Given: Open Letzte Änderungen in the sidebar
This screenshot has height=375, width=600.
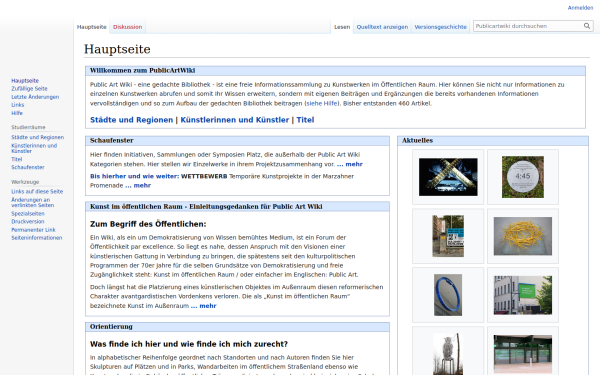Looking at the screenshot, I should pyautogui.click(x=35, y=97).
